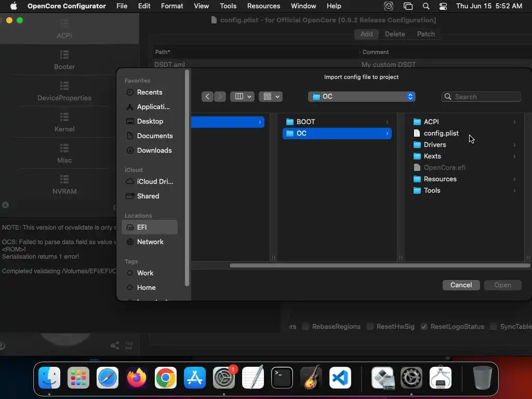
Task: Open the Tools menu
Action: (x=228, y=6)
